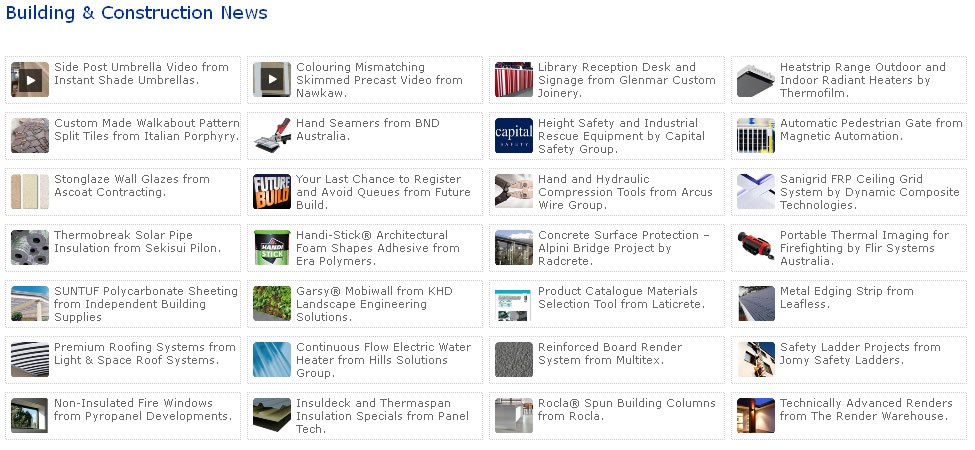The image size is (975, 450).
Task: Read Hand and Hydraulic Compression Tools article
Action: click(x=625, y=191)
